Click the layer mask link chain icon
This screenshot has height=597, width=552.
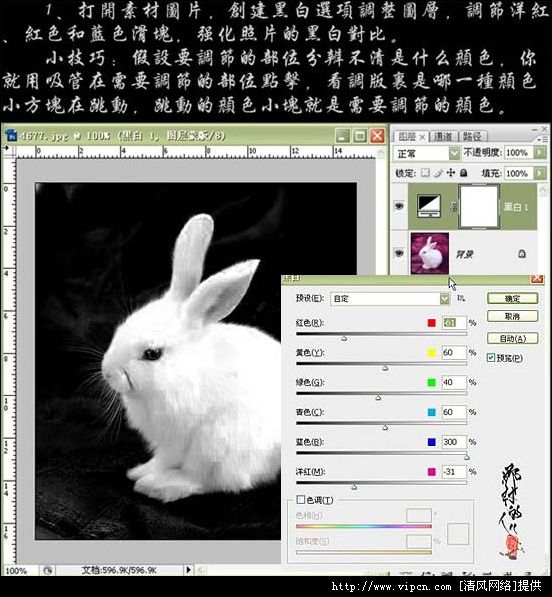[x=453, y=207]
